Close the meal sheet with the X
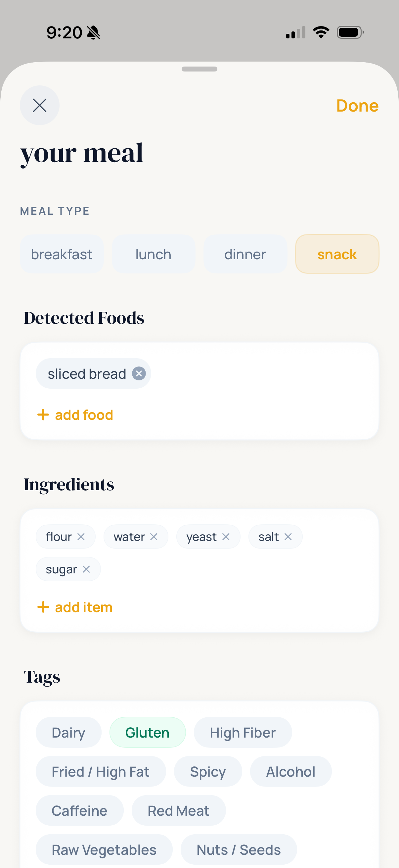 39,106
